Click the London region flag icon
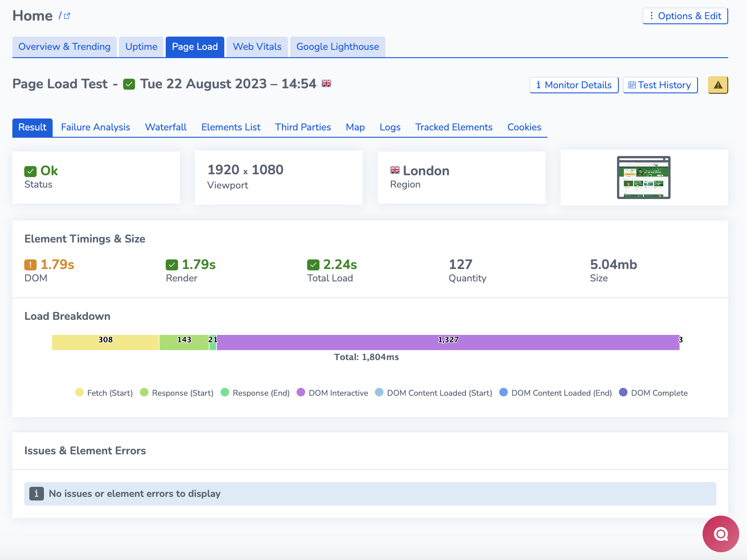Viewport: 747px width, 560px height. tap(395, 170)
